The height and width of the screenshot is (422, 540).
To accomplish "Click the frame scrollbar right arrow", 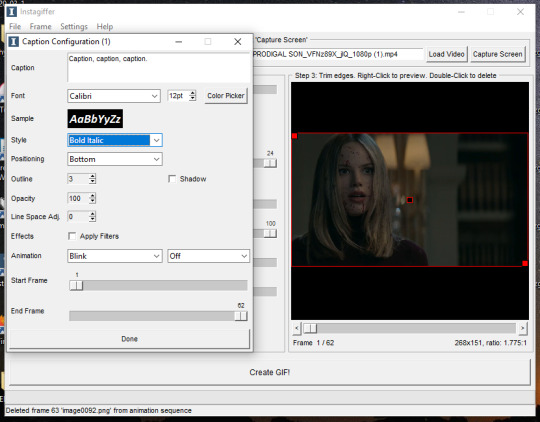I will click(x=523, y=328).
